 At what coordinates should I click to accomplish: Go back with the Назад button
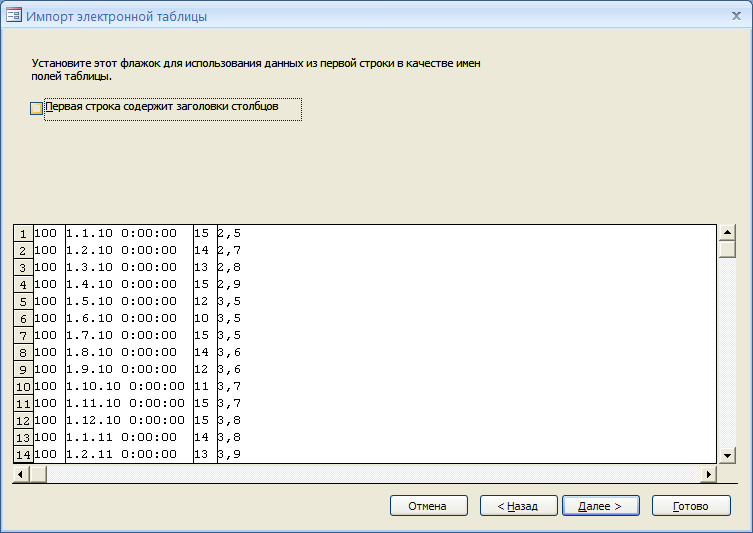[x=519, y=506]
